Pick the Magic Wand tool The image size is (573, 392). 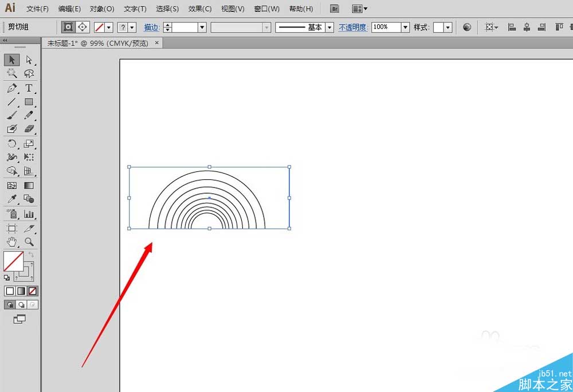[11, 73]
